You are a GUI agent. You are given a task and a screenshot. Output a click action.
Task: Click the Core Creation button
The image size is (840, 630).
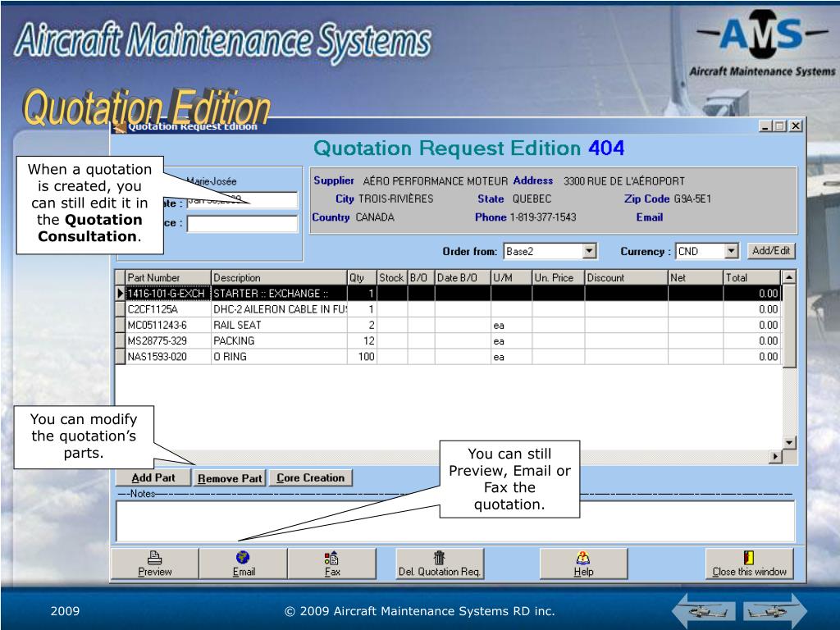311,478
